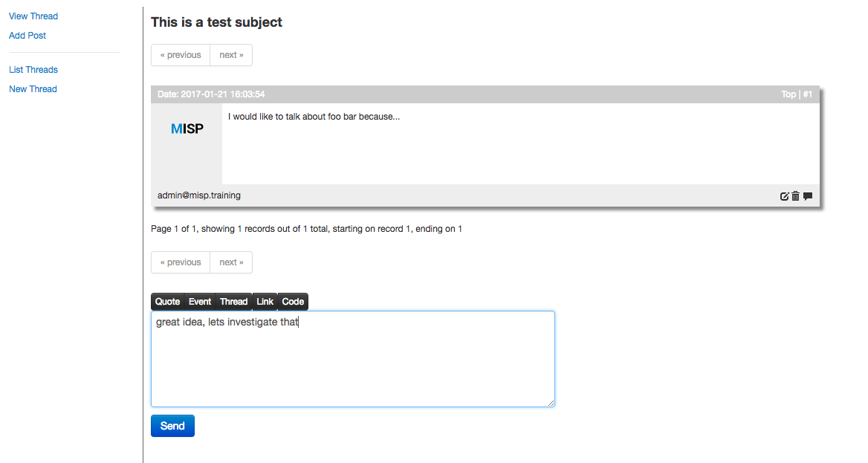The image size is (868, 463).
Task: Go to List Threads
Action: click(33, 70)
